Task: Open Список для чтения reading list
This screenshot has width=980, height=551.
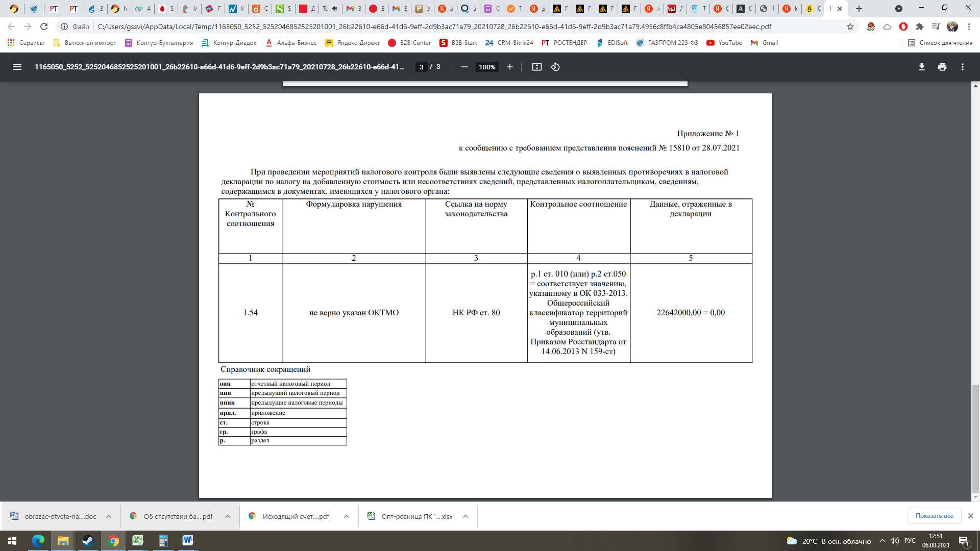Action: [940, 43]
